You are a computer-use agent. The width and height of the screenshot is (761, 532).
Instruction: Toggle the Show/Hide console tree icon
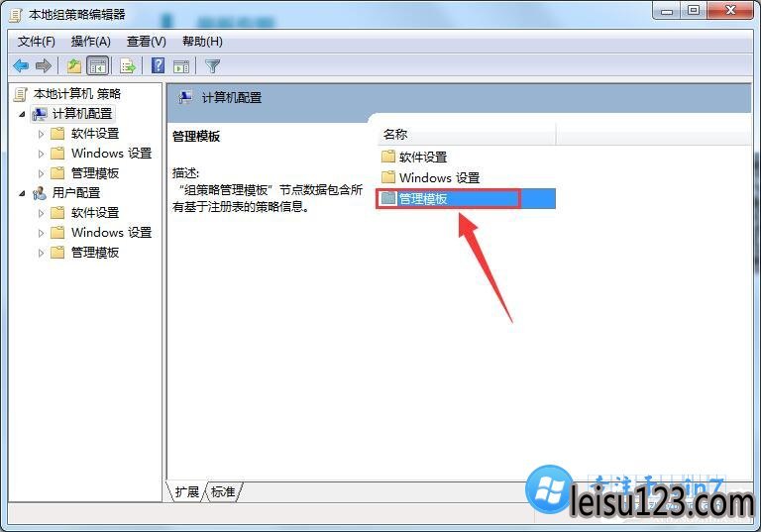point(97,65)
